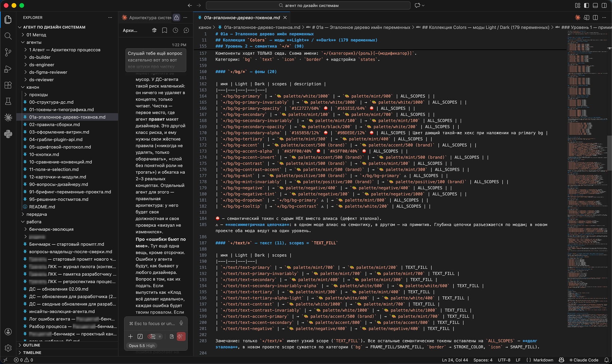
Task: Switch to the 01a-эталонное-дерево-токенов.md tab
Action: click(242, 17)
